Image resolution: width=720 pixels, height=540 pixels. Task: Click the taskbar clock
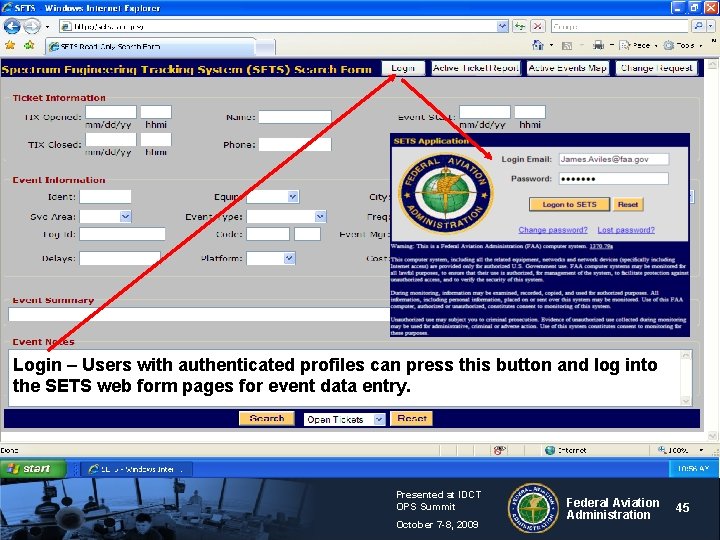pos(693,468)
